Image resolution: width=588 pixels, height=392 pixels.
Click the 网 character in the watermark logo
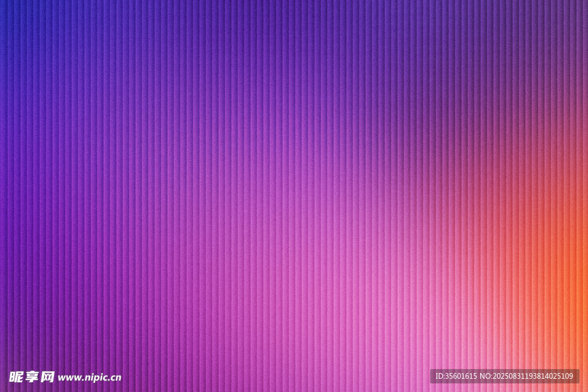pos(48,377)
